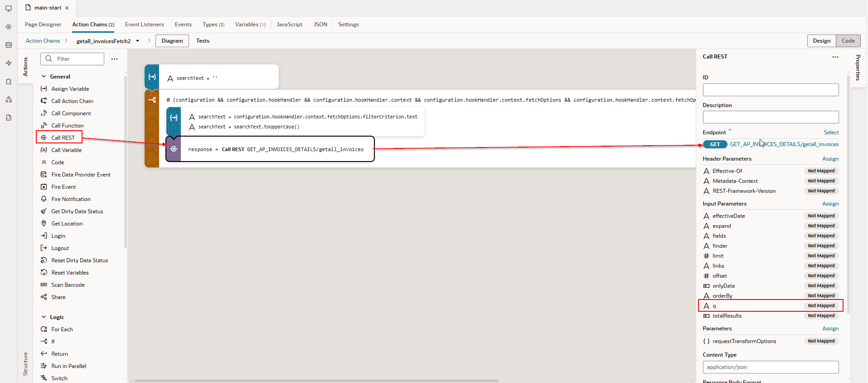Switch to Code view

pyautogui.click(x=848, y=41)
